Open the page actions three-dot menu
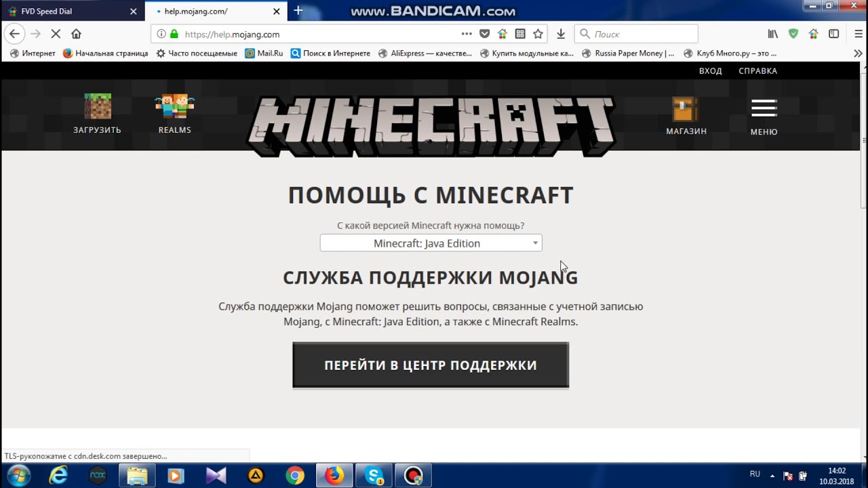The image size is (868, 488). pyautogui.click(x=467, y=34)
